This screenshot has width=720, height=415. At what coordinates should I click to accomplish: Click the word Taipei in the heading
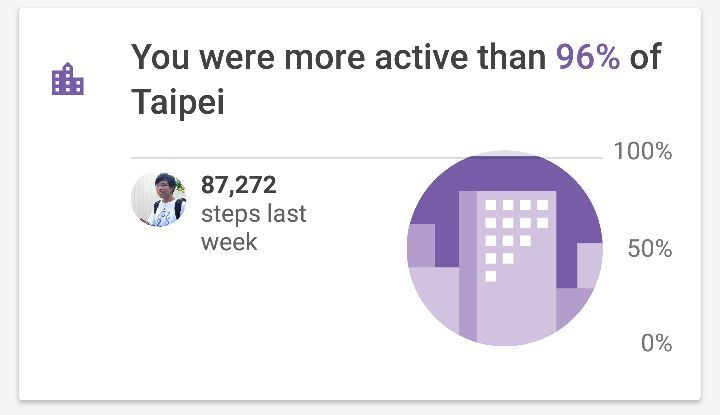point(178,103)
